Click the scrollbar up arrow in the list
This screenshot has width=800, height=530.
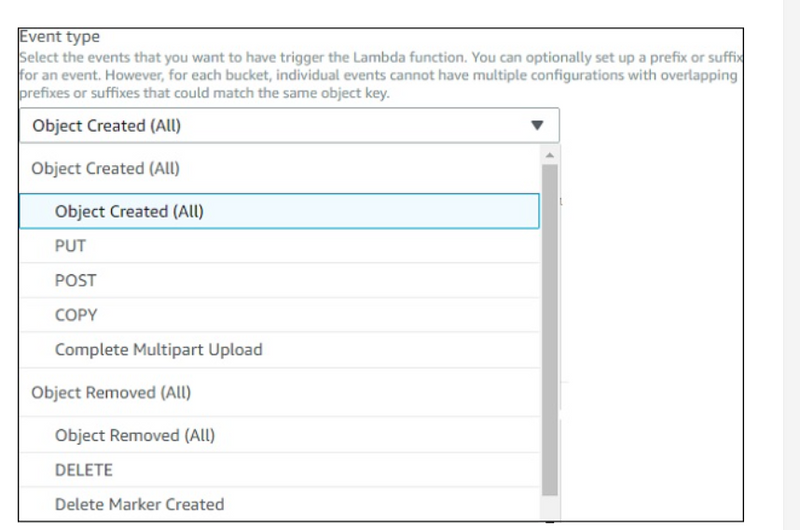click(549, 155)
